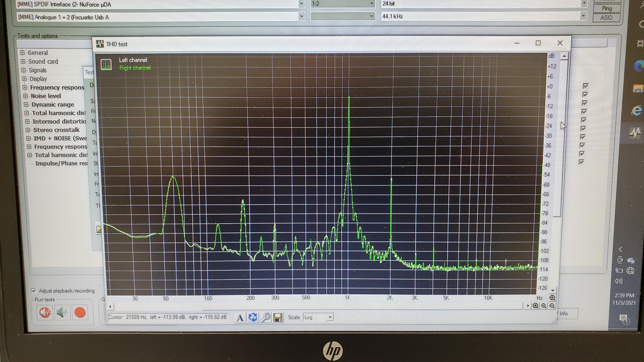Click the horizontal scrollbar left arrow

110,306
